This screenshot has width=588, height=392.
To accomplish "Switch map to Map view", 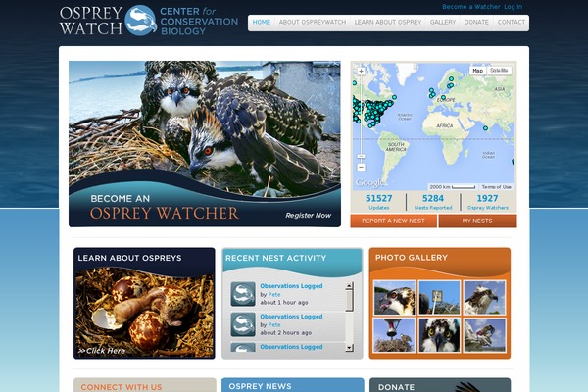I will click(x=478, y=71).
